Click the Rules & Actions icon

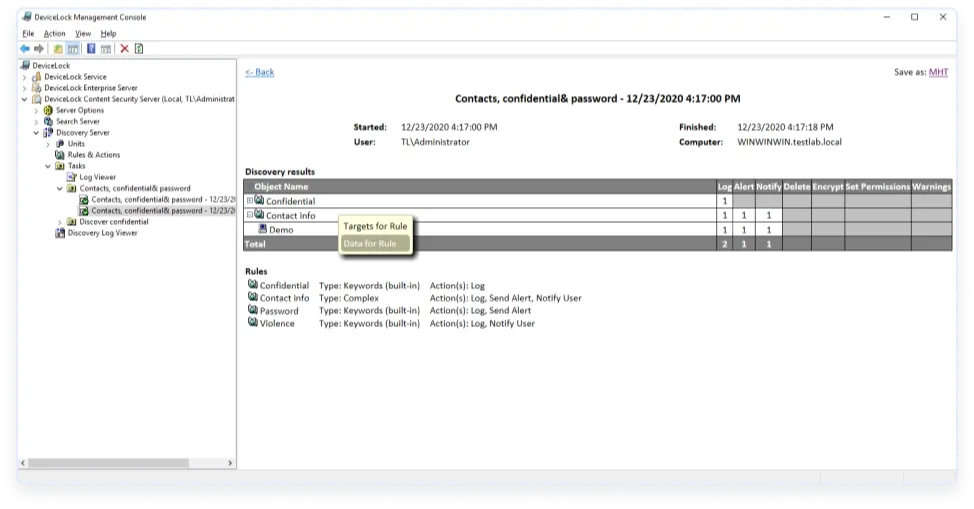tap(60, 155)
